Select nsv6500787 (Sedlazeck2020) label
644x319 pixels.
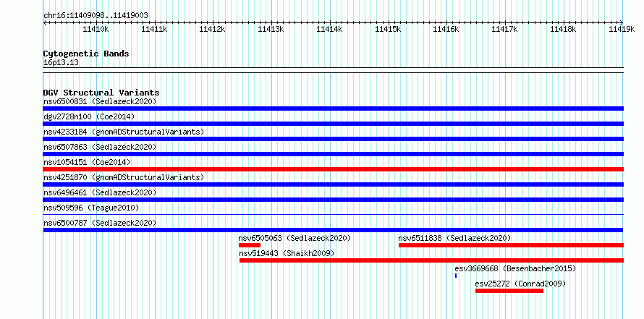pyautogui.click(x=100, y=223)
